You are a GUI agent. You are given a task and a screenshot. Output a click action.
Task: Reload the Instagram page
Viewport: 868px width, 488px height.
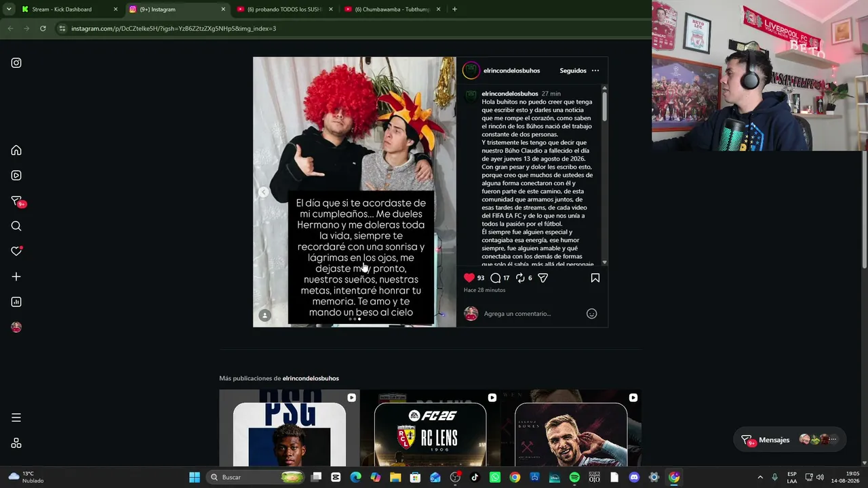click(x=43, y=28)
